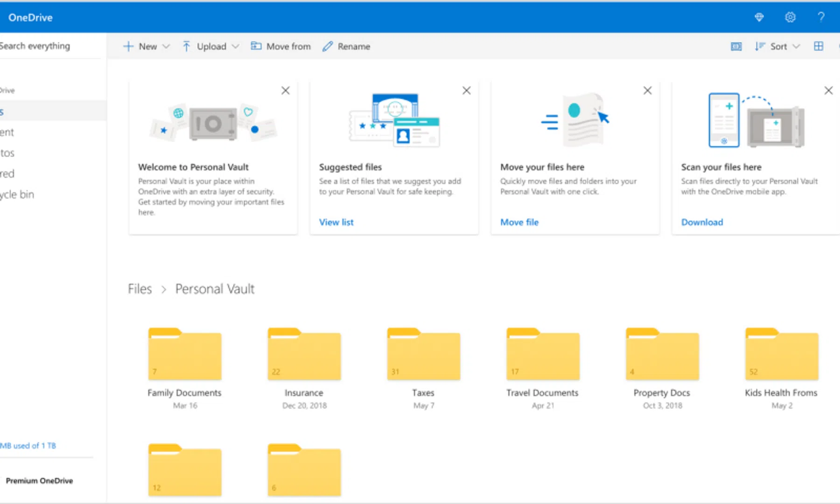Open the Kids Health Froms folder
This screenshot has width=840, height=504.
[x=782, y=354]
